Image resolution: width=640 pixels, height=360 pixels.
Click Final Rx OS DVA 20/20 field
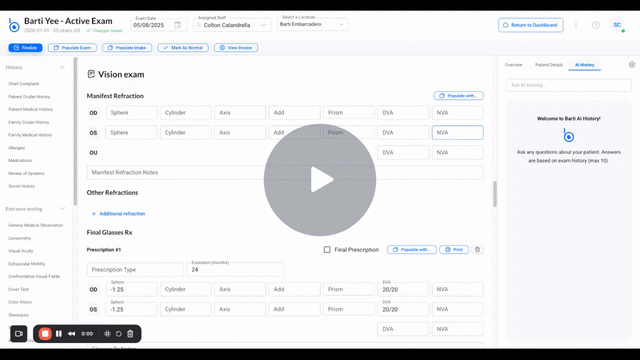point(403,309)
